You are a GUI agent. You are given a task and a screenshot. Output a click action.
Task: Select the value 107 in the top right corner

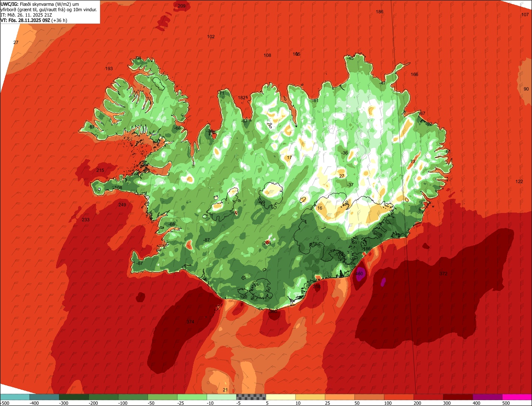click(525, 15)
